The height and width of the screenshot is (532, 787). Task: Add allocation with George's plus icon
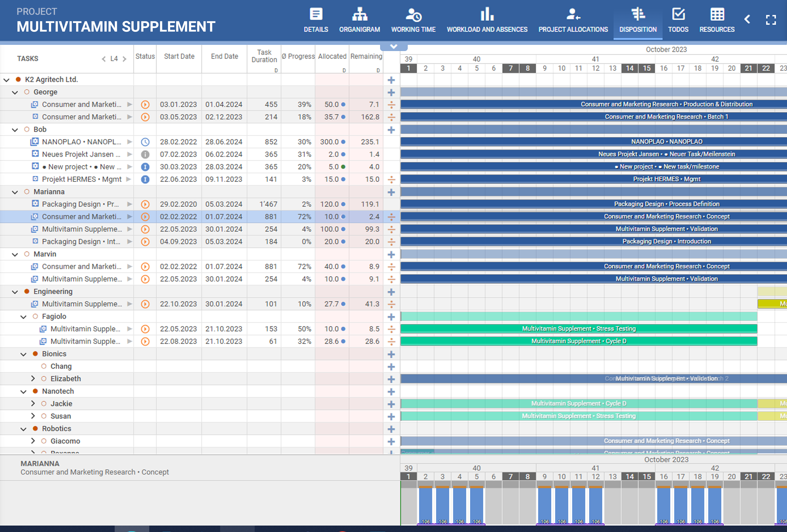click(391, 92)
